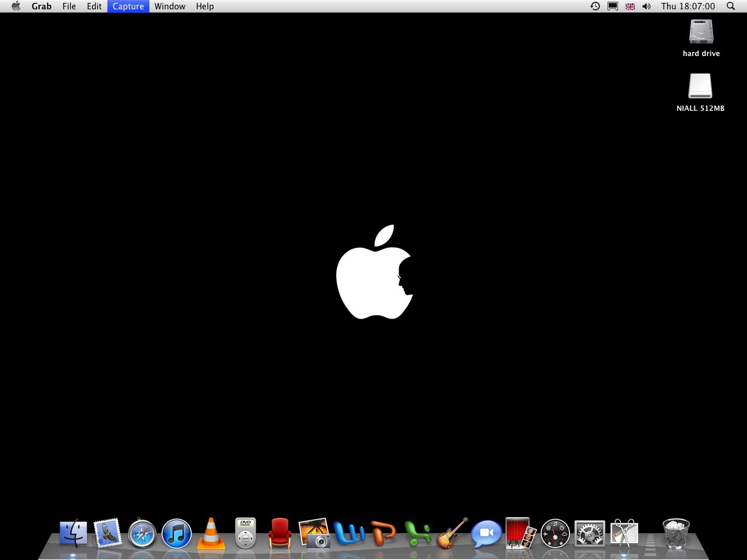Open the Window menu

coord(170,6)
